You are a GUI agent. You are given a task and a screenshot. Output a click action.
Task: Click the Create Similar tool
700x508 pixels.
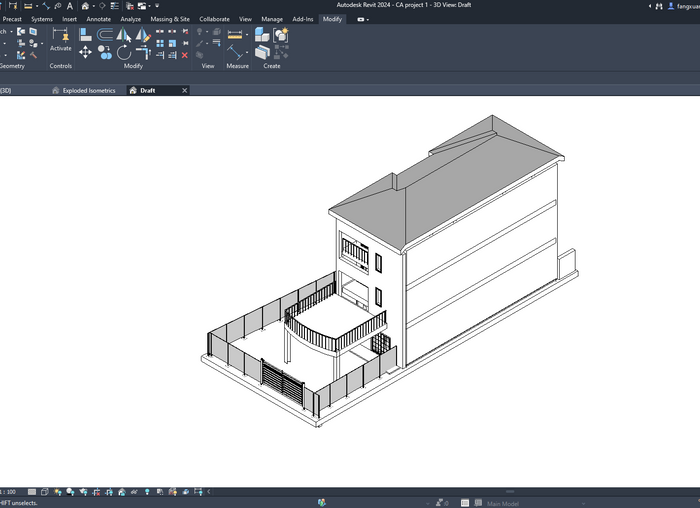pos(281,53)
